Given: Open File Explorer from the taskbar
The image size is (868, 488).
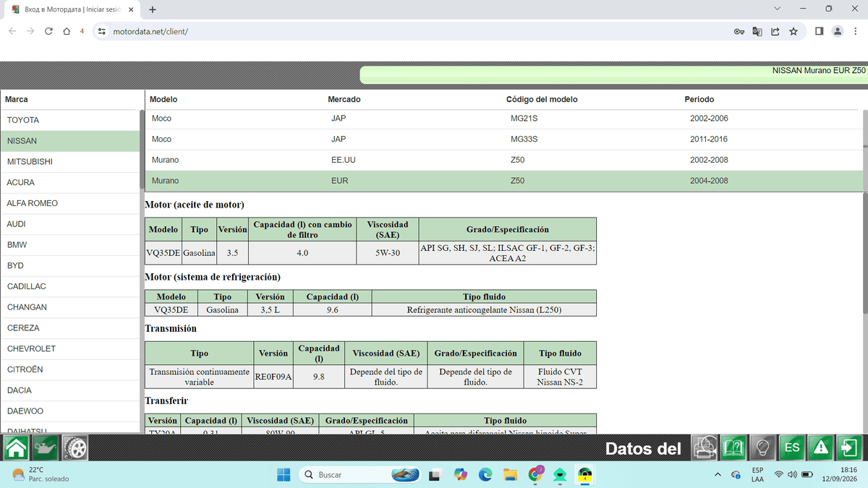Looking at the screenshot, I should point(511,474).
